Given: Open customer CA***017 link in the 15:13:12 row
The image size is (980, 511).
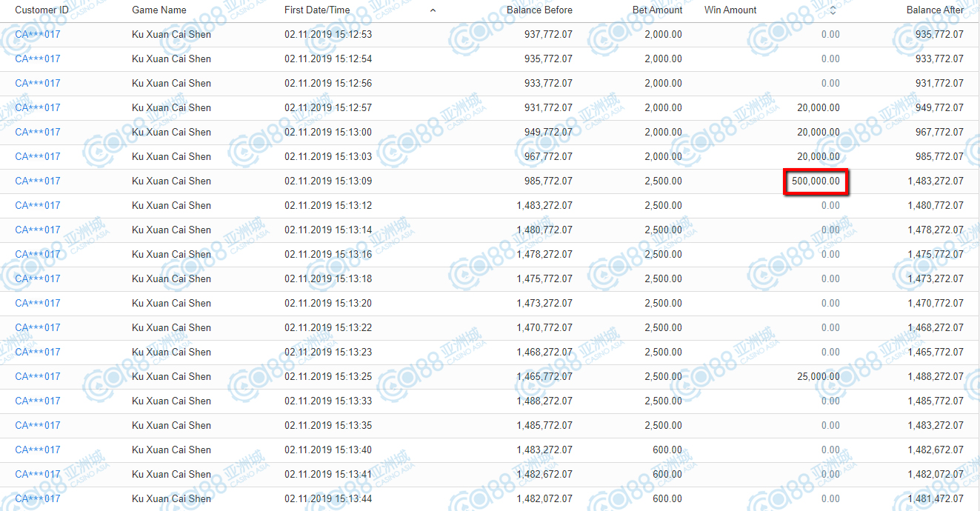Looking at the screenshot, I should tap(38, 205).
